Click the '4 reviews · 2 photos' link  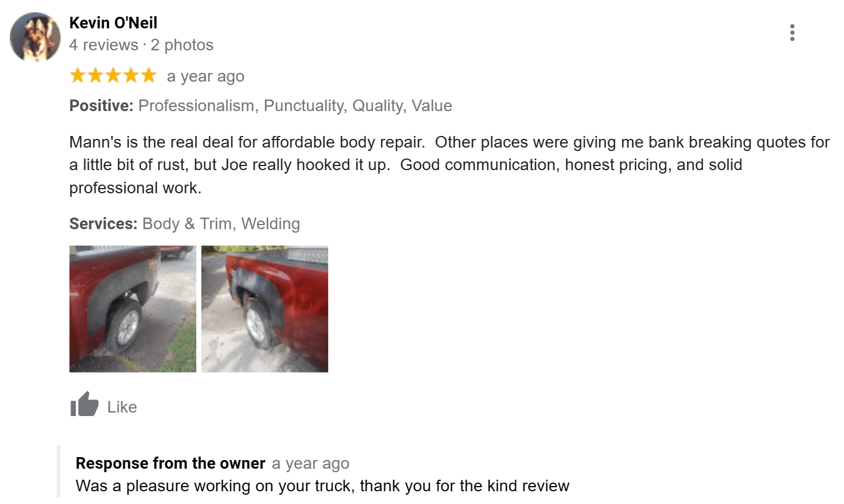coord(141,45)
